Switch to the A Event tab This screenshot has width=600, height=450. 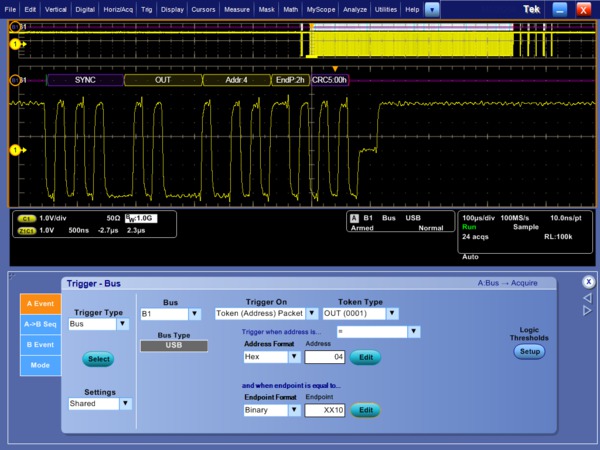(x=40, y=303)
